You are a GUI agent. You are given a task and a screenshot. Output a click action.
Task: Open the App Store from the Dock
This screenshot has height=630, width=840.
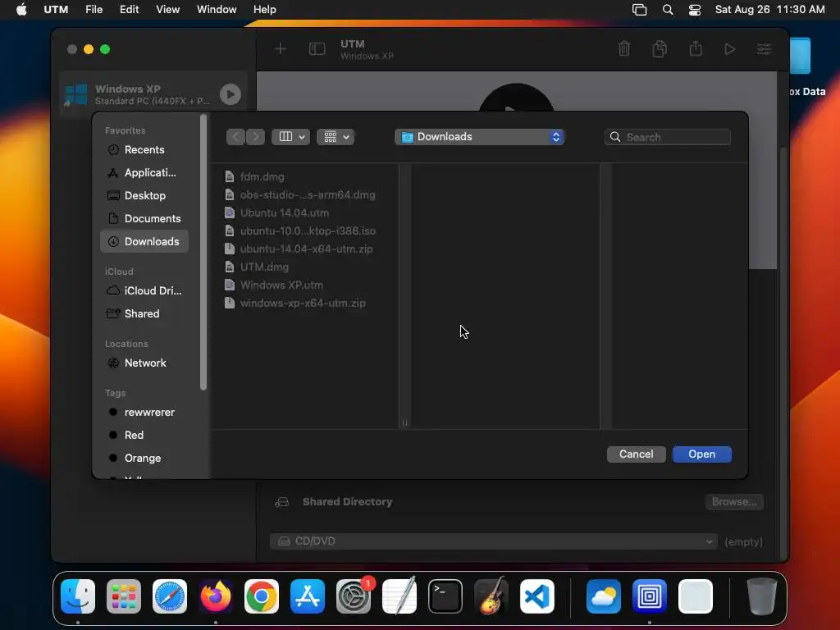coord(308,596)
